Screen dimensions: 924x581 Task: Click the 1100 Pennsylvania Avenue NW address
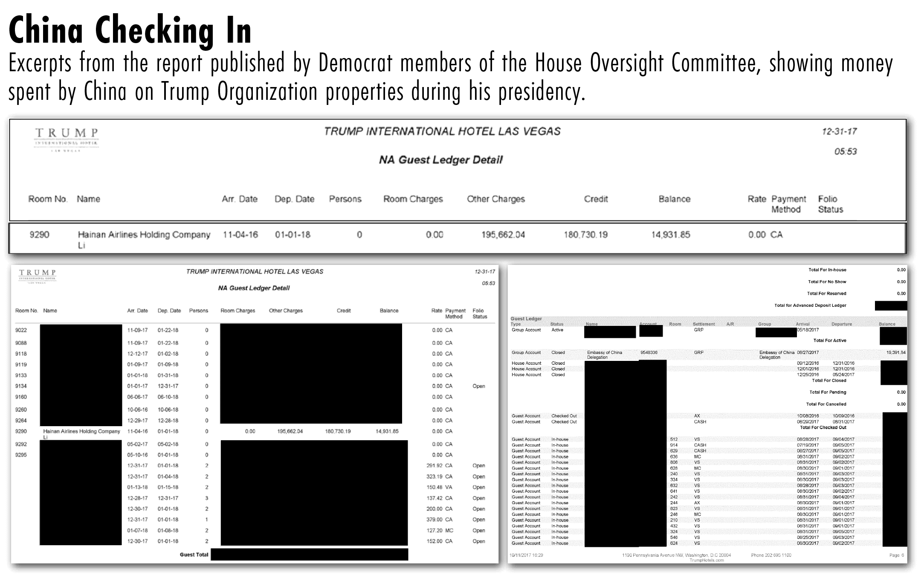tap(676, 555)
